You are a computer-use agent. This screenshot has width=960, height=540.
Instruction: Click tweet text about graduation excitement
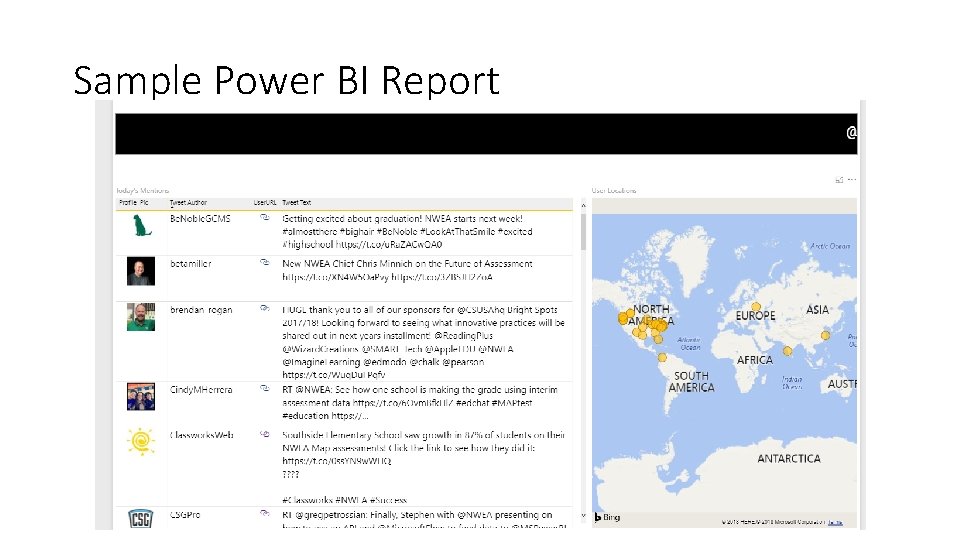tap(407, 231)
